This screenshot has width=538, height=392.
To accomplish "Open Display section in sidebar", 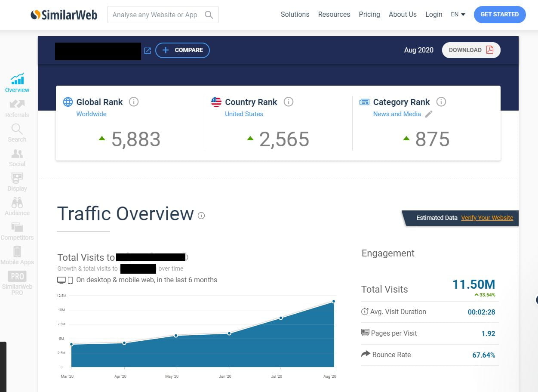I will coord(17,182).
